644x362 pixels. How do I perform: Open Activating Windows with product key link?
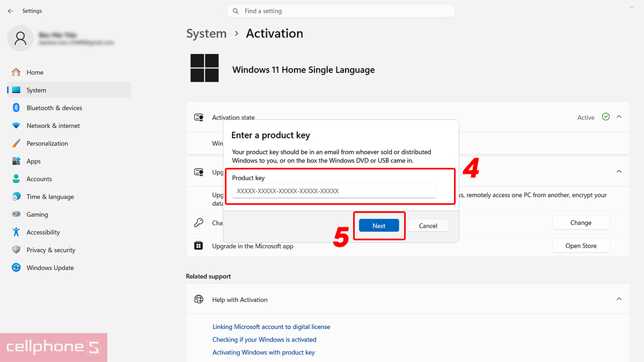264,352
